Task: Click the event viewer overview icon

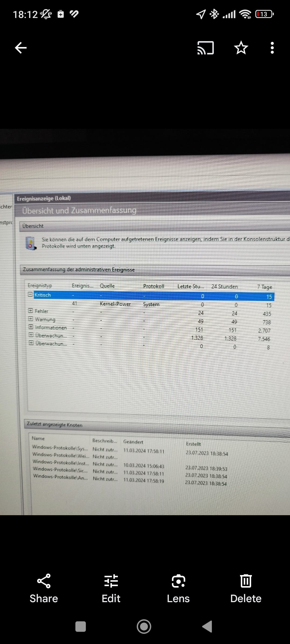Action: 31,243
